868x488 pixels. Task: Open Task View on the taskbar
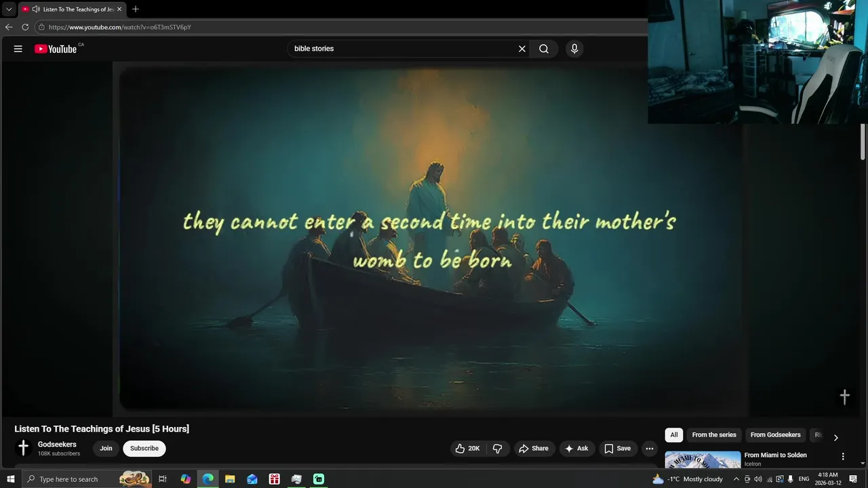coord(163,479)
